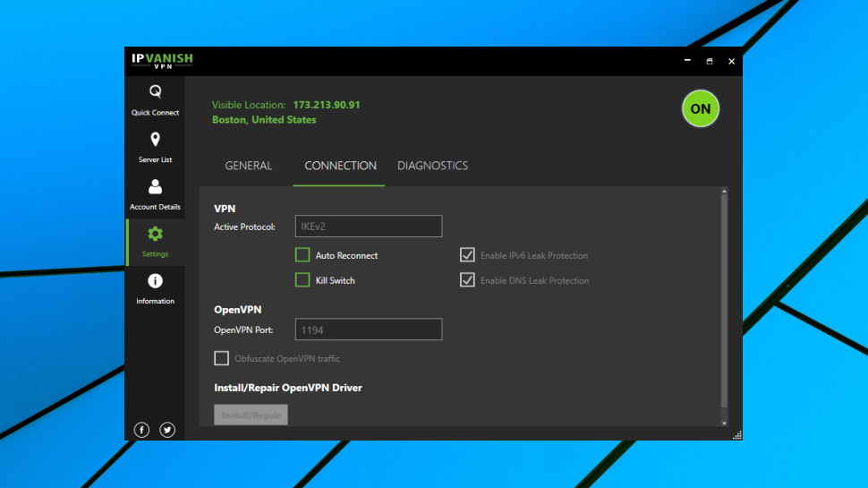This screenshot has height=488, width=868.
Task: Click the settings scrollbar thumb
Action: click(724, 302)
